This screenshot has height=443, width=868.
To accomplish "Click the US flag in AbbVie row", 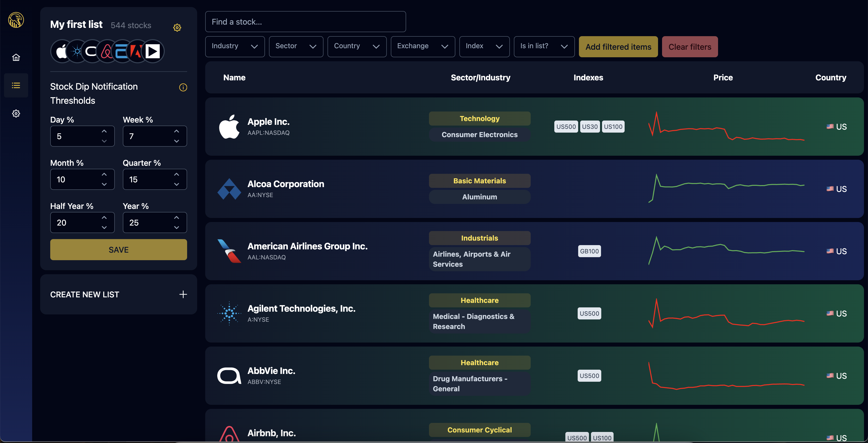I will point(830,376).
